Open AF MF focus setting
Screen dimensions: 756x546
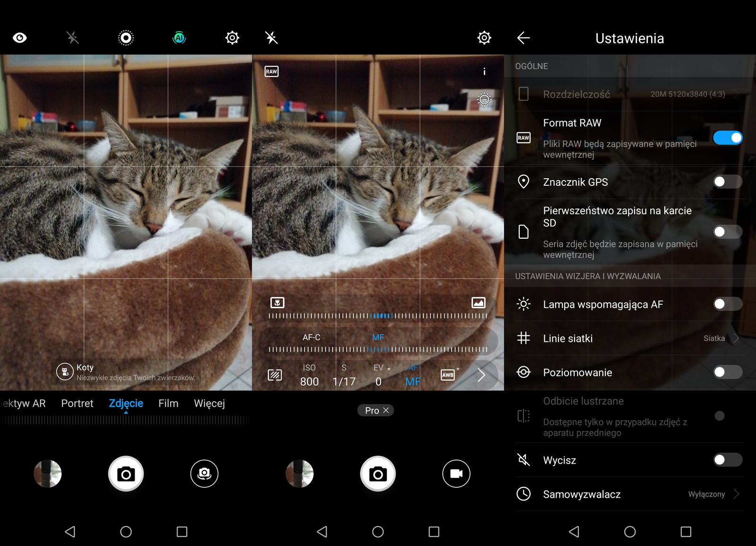[413, 375]
